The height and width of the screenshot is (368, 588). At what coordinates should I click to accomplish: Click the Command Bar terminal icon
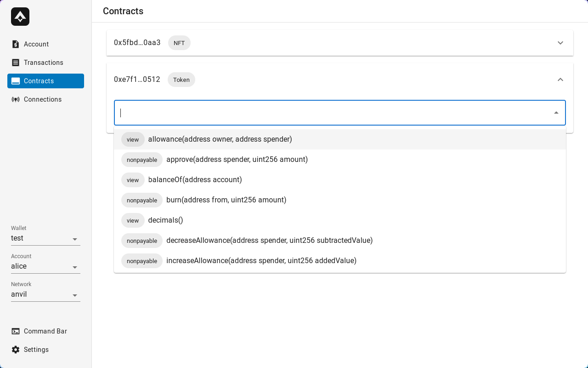(x=16, y=331)
